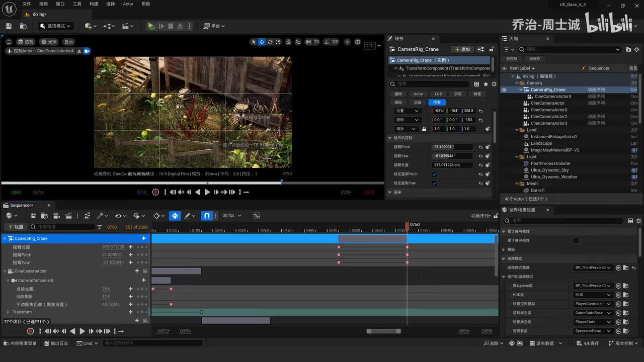Toggle visibility of CameraRig_Crane in Outliner
Screen dimensions: 644x362
[x=504, y=90]
